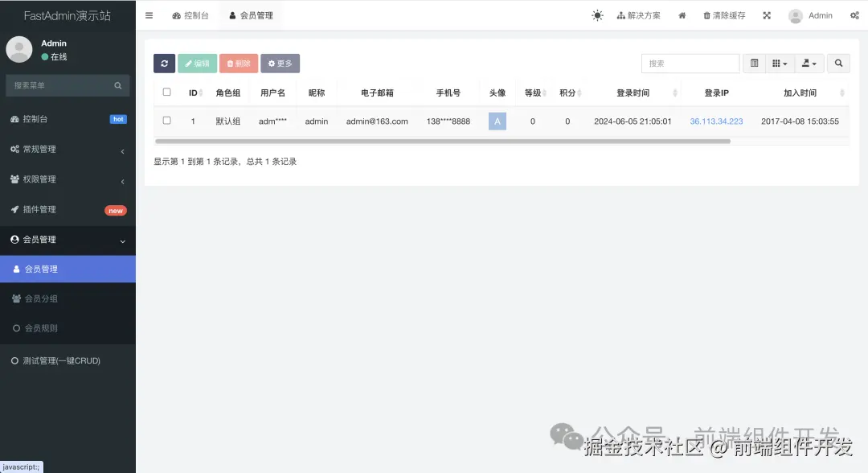
Task: Refresh the member table
Action: (x=165, y=63)
